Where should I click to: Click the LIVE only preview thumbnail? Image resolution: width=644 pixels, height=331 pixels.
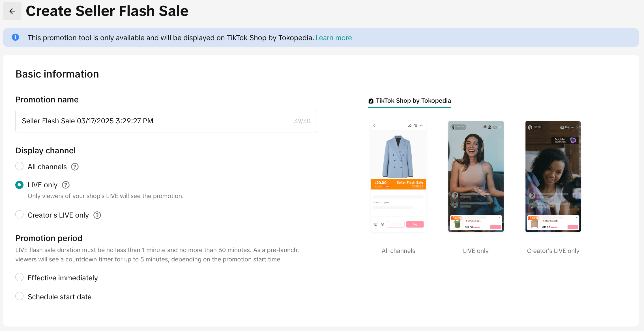pos(476,177)
